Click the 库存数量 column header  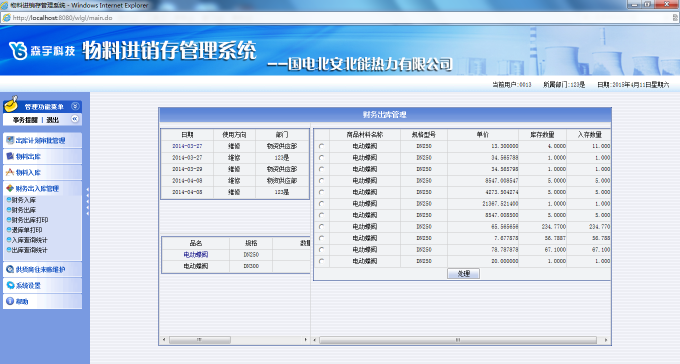click(543, 135)
